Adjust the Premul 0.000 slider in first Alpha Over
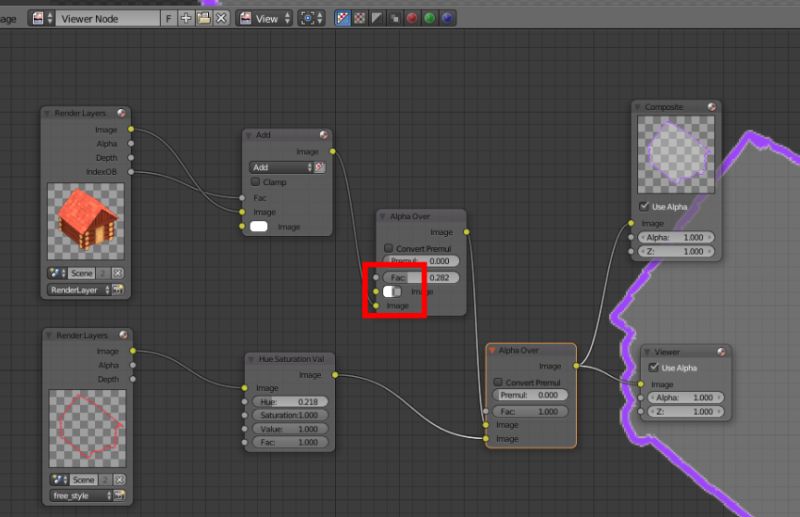 [421, 261]
